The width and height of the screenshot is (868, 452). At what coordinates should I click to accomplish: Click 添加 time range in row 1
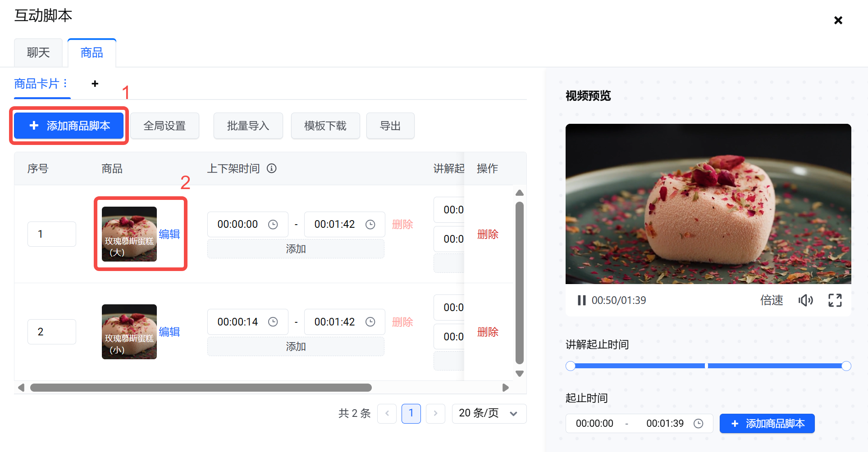click(x=296, y=249)
